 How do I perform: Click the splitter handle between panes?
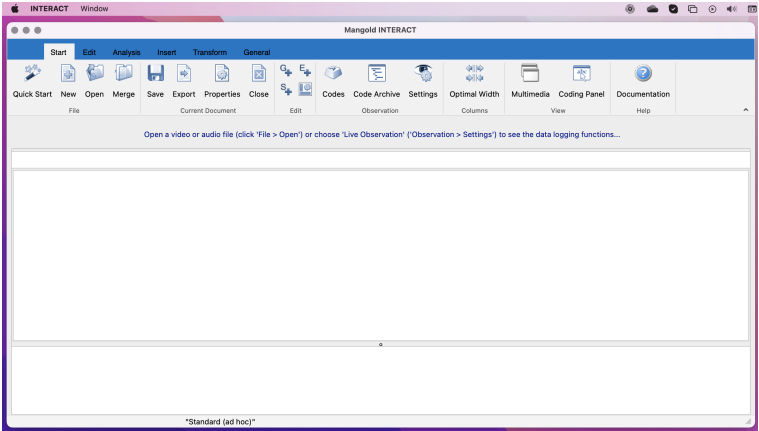point(380,345)
